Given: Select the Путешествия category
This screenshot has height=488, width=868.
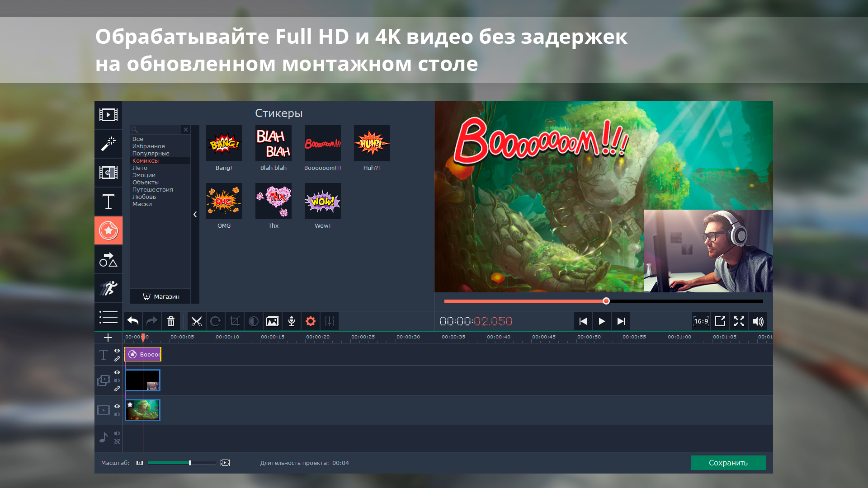Looking at the screenshot, I should click(153, 190).
